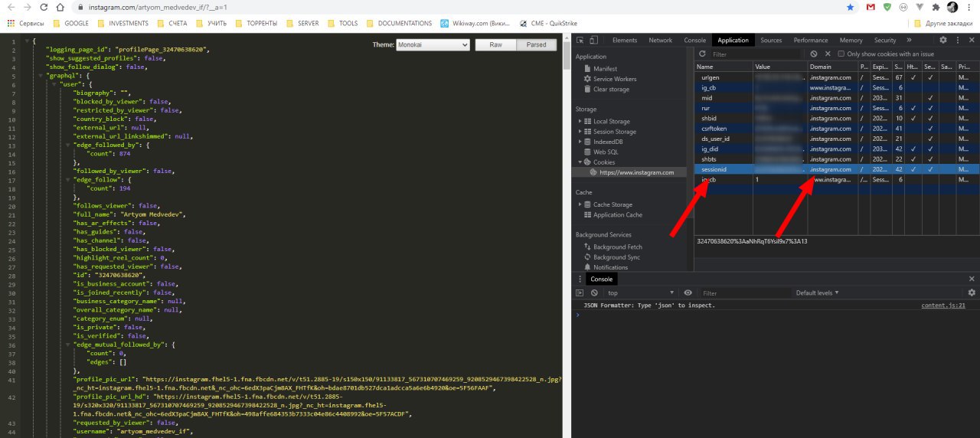
Task: Open Background Fetch service
Action: pos(617,247)
